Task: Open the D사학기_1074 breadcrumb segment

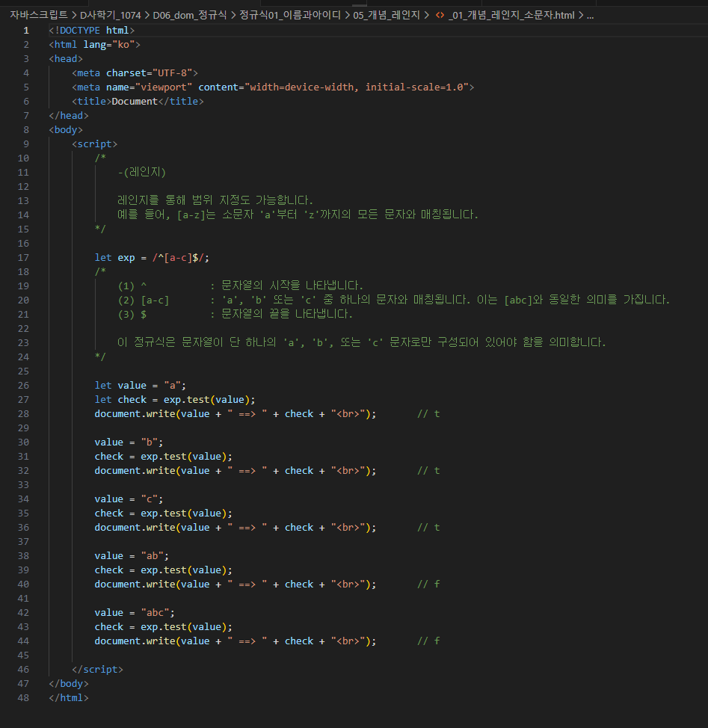Action: [111, 15]
